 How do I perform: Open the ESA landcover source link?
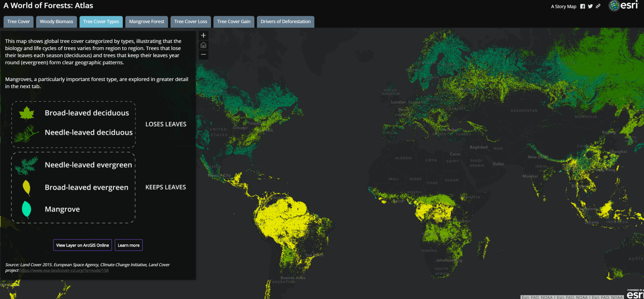[x=64, y=271]
